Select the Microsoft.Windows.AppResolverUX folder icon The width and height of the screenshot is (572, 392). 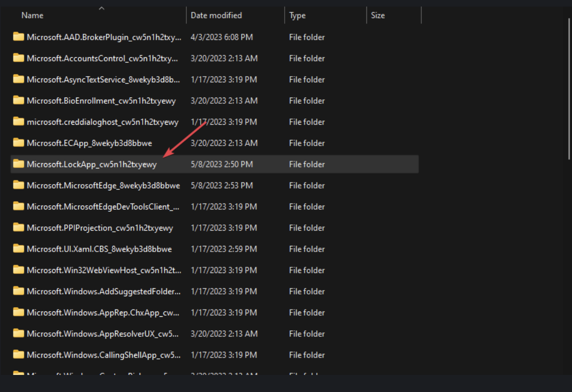tap(18, 333)
